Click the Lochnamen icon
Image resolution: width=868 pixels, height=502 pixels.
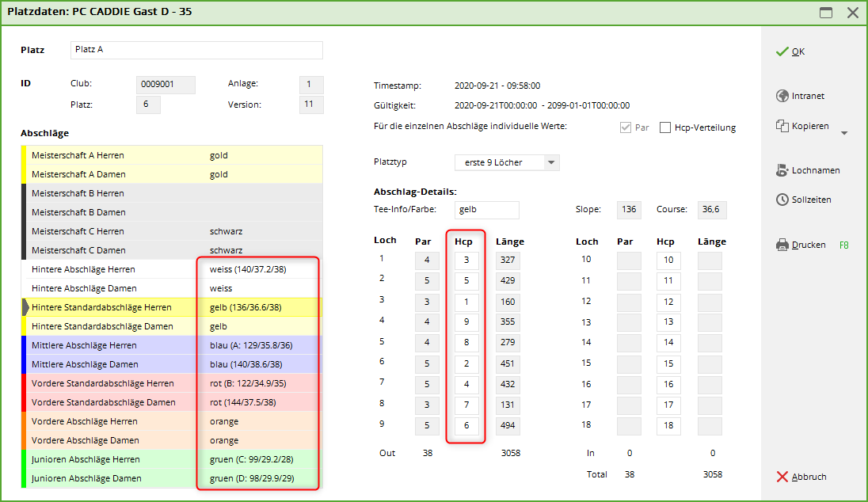782,170
